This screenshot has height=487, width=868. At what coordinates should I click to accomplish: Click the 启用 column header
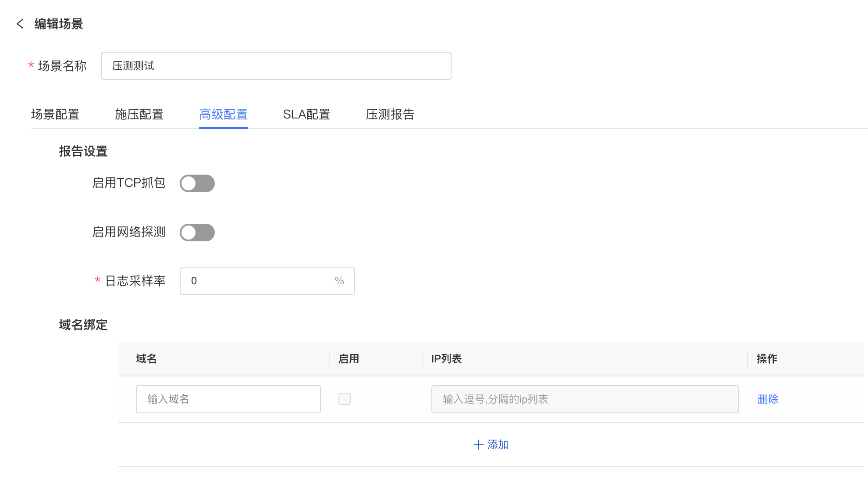(349, 359)
